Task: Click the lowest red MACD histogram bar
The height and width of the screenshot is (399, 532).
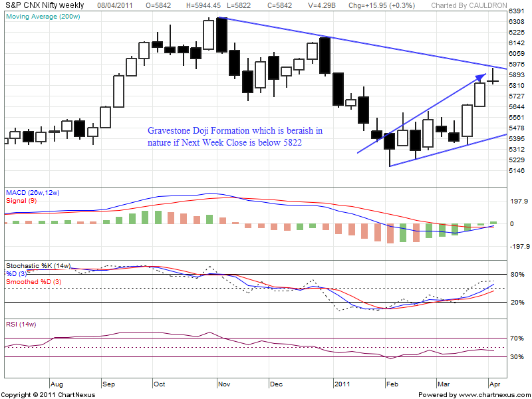Action: click(390, 233)
